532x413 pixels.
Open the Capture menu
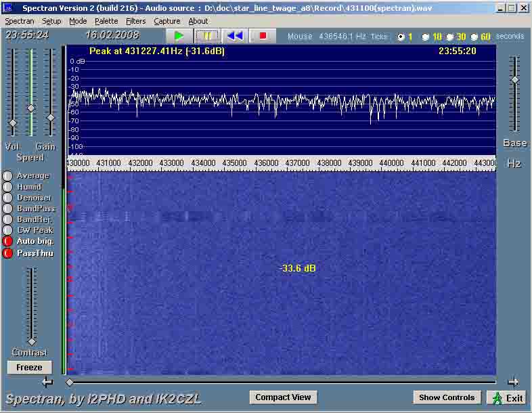coord(167,21)
